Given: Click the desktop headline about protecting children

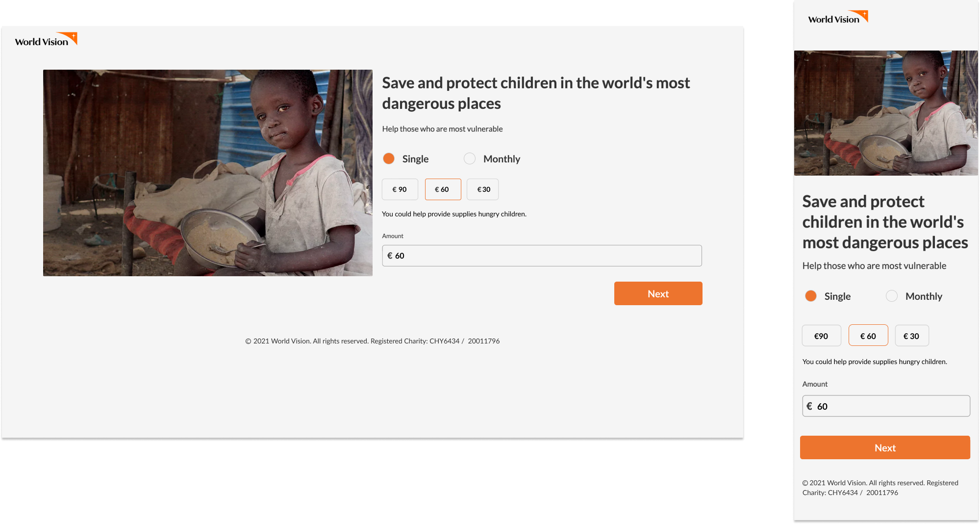Looking at the screenshot, I should [x=536, y=93].
